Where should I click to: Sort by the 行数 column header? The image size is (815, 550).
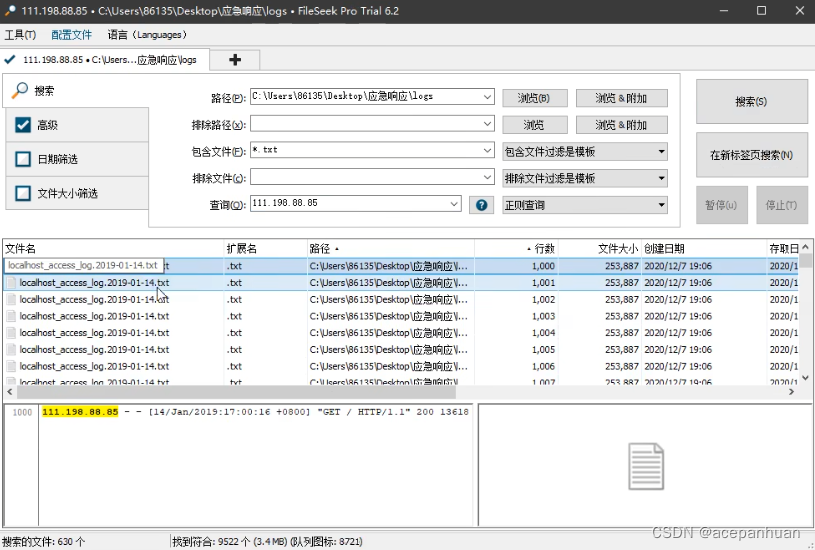click(516, 248)
